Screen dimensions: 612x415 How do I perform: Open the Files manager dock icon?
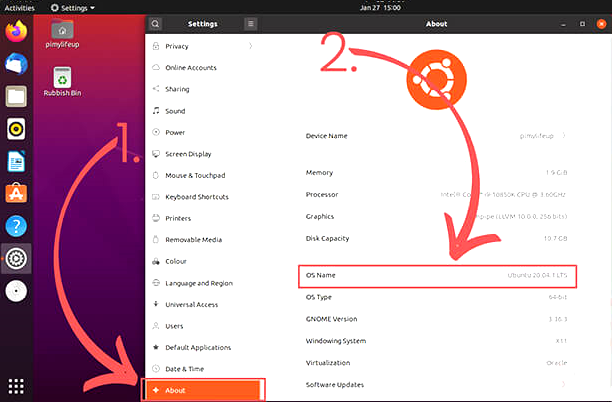(x=16, y=96)
